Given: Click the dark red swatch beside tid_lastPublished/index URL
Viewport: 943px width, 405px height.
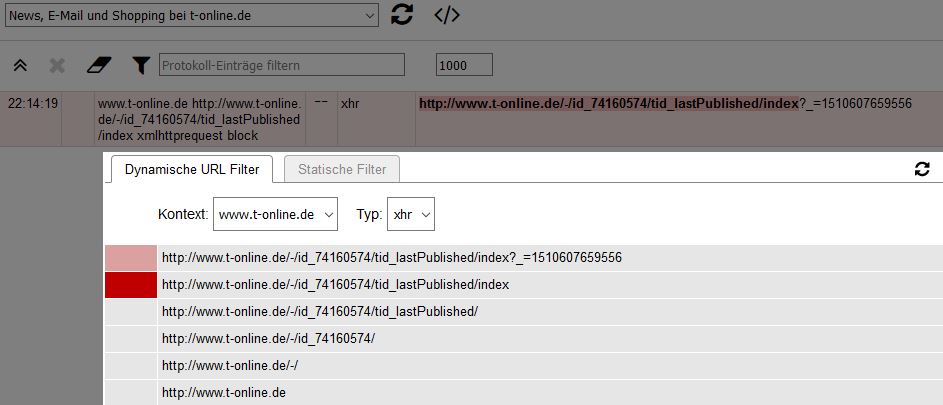Looking at the screenshot, I should [131, 285].
